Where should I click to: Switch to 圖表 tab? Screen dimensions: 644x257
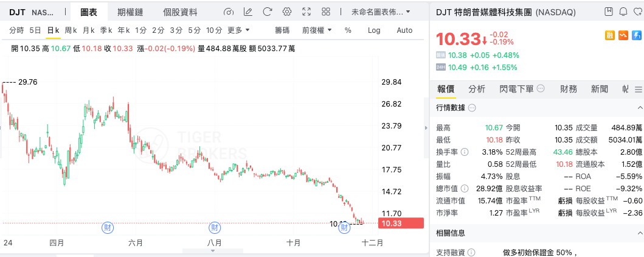pos(89,12)
